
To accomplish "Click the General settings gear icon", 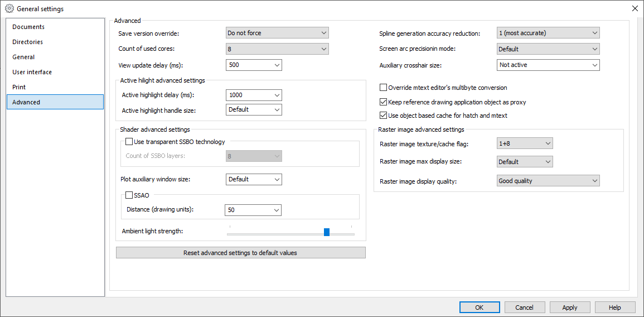I will coord(9,8).
